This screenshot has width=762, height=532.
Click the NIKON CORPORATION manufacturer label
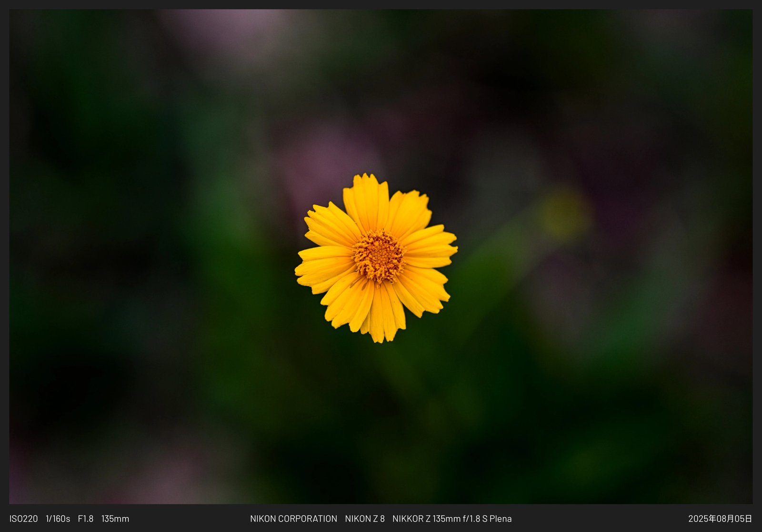[293, 519]
